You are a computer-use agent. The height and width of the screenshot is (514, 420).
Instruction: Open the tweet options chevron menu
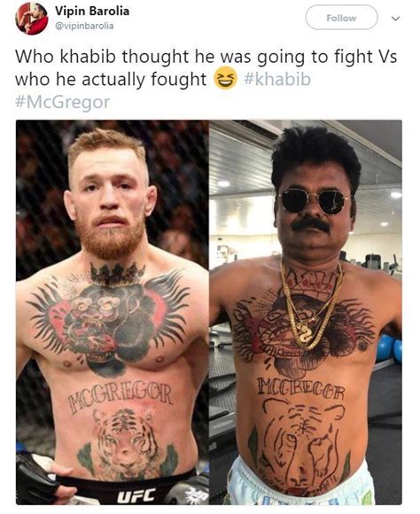[x=396, y=19]
